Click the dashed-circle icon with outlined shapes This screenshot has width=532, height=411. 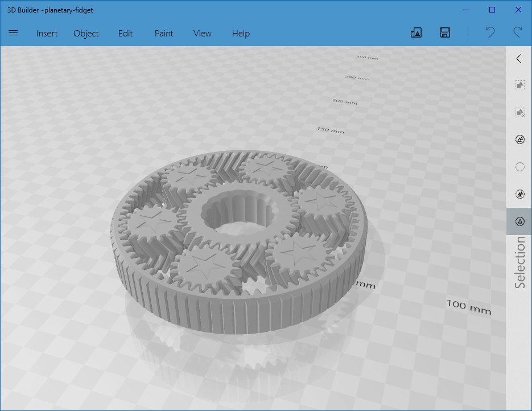[519, 139]
